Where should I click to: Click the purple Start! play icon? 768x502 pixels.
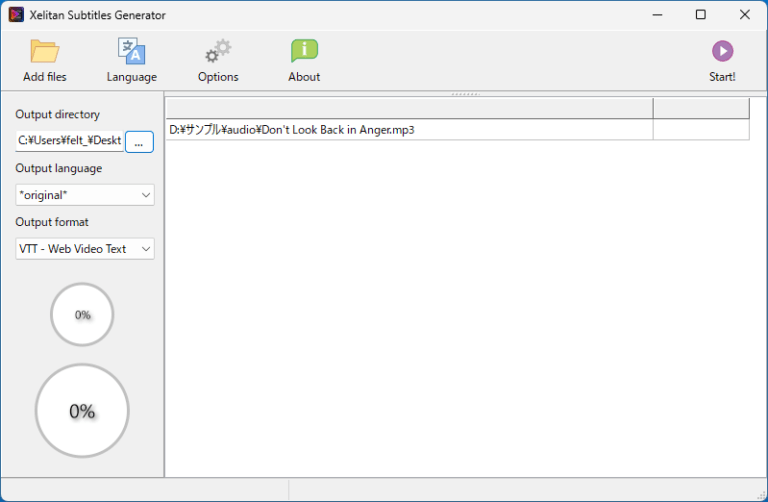(722, 51)
